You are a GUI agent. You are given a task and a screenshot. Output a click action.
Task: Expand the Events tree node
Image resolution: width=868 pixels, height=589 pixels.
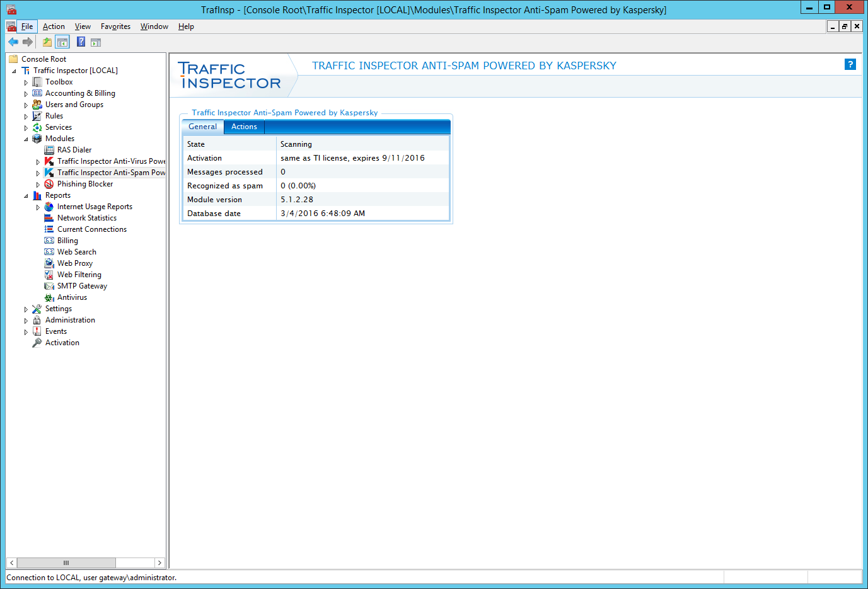tap(26, 332)
